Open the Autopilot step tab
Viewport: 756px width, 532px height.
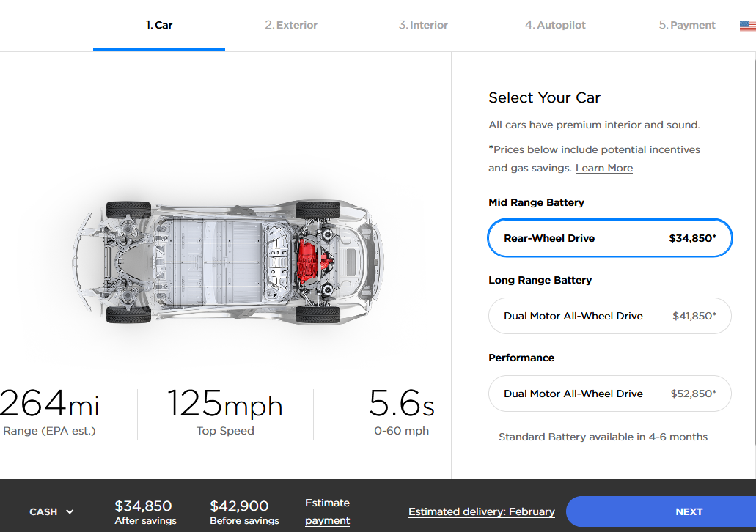(x=555, y=25)
